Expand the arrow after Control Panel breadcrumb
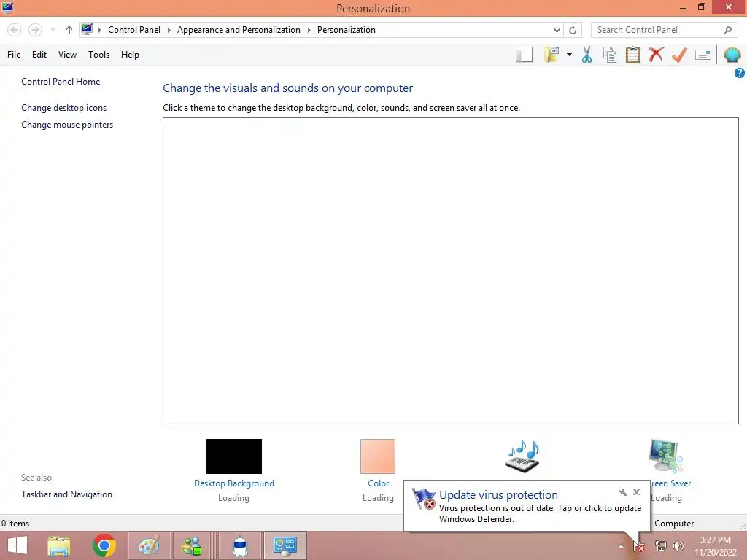 click(x=169, y=30)
